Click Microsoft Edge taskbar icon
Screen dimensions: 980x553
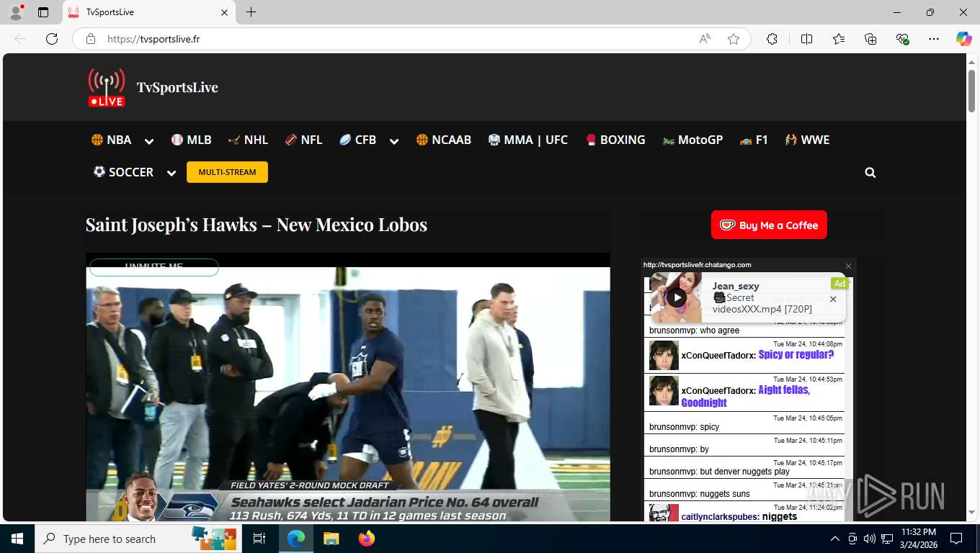295,539
